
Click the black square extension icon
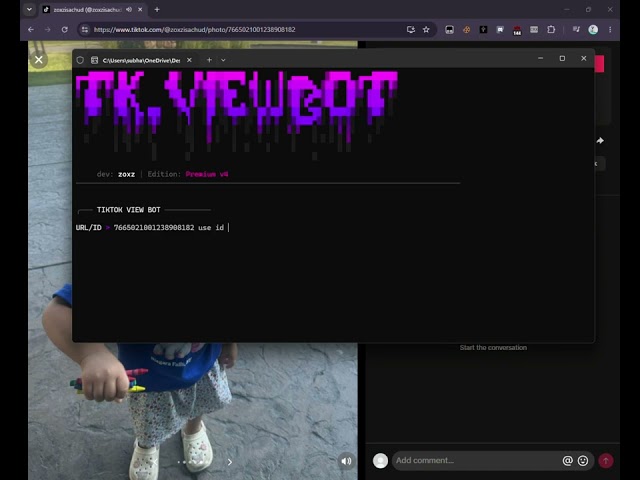pyautogui.click(x=483, y=29)
